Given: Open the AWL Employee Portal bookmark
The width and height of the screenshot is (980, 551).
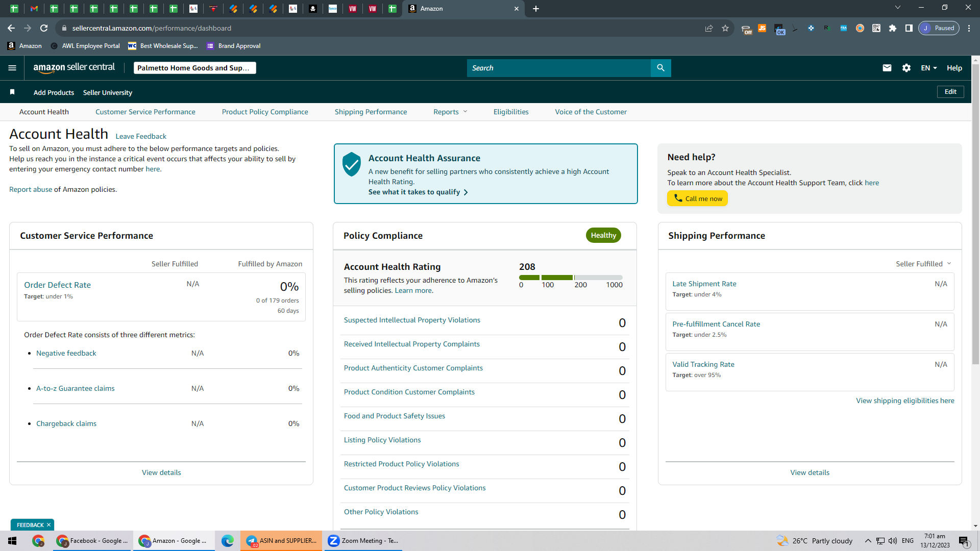Looking at the screenshot, I should pyautogui.click(x=85, y=46).
